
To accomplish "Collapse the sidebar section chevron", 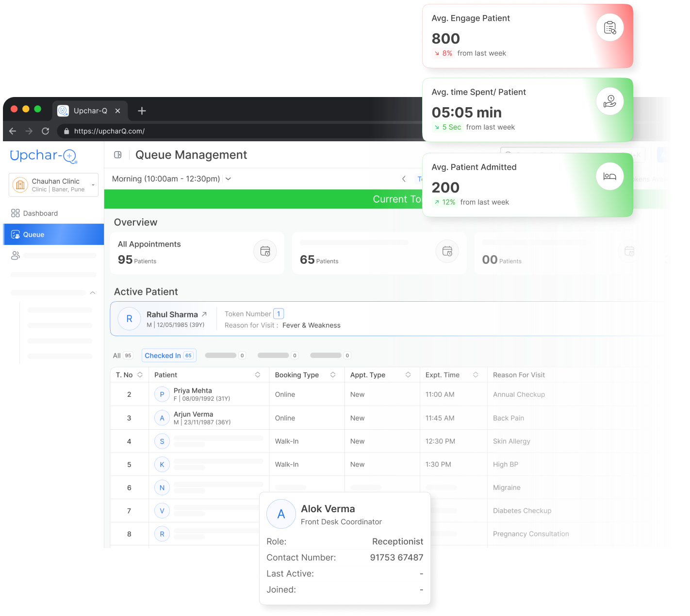I will coord(92,293).
